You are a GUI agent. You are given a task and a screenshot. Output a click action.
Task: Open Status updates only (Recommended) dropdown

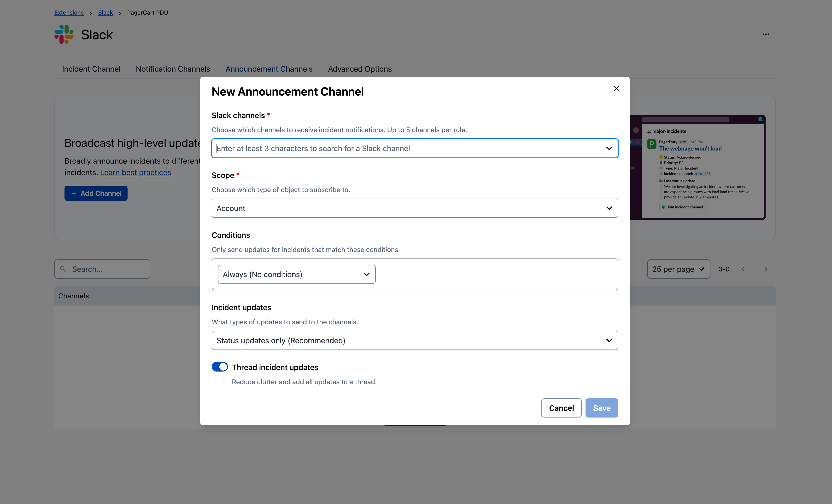[415, 340]
